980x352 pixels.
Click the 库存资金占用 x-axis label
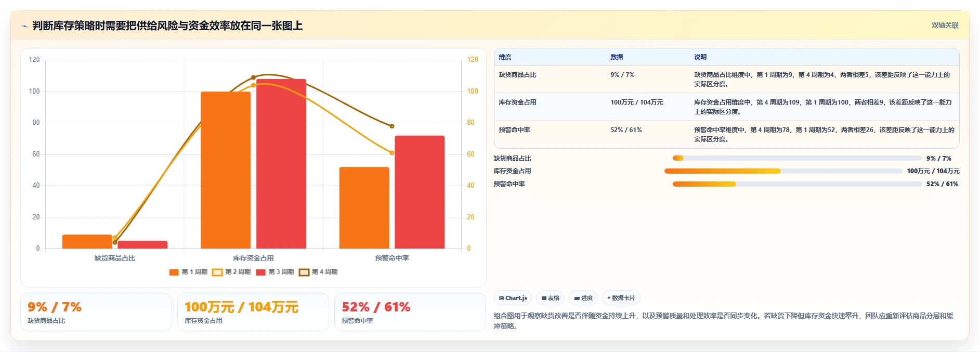point(253,258)
